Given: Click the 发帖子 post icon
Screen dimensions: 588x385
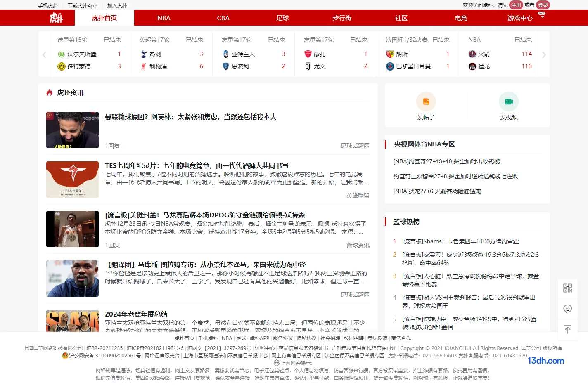Looking at the screenshot, I should coord(426,102).
